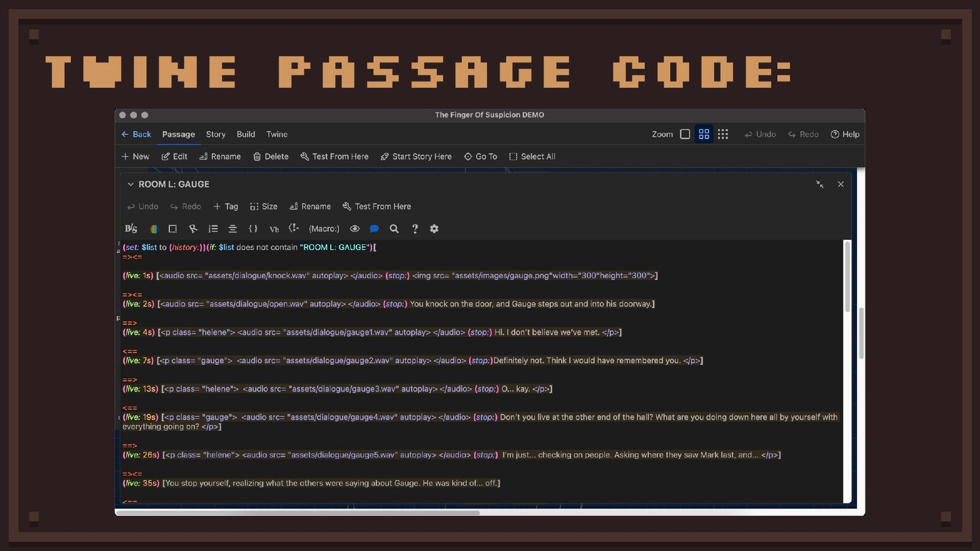Toggle the preview eye icon
The width and height of the screenshot is (980, 551).
[355, 228]
